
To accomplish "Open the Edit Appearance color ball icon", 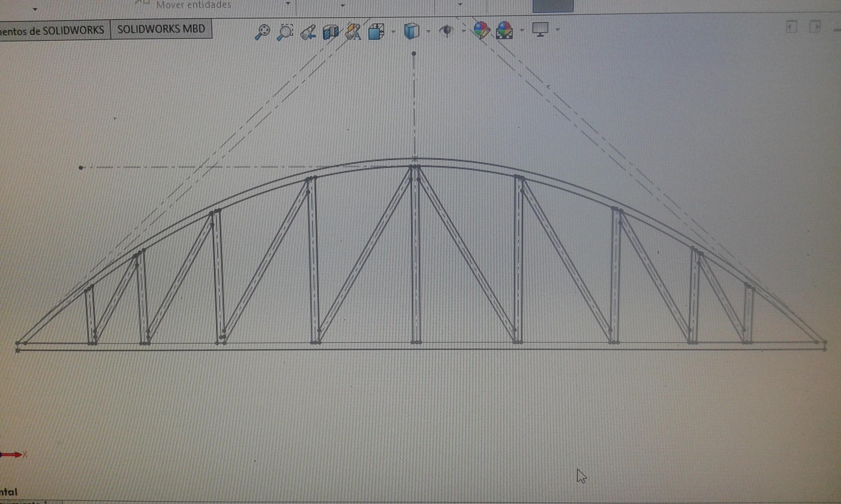I will click(481, 30).
